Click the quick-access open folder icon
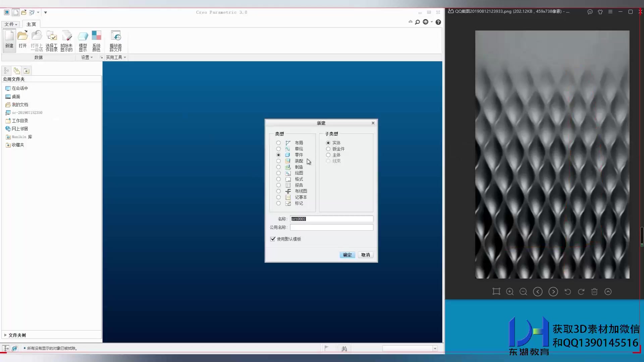 [x=23, y=12]
